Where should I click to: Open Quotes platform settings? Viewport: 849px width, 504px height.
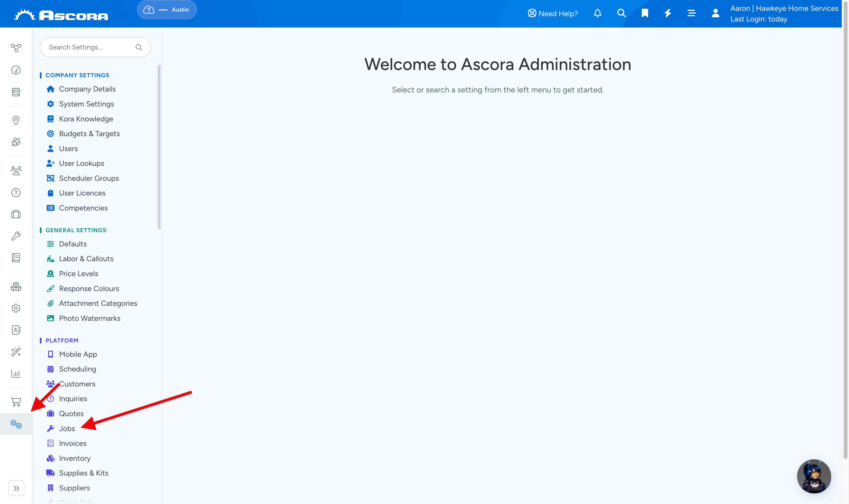tap(71, 414)
